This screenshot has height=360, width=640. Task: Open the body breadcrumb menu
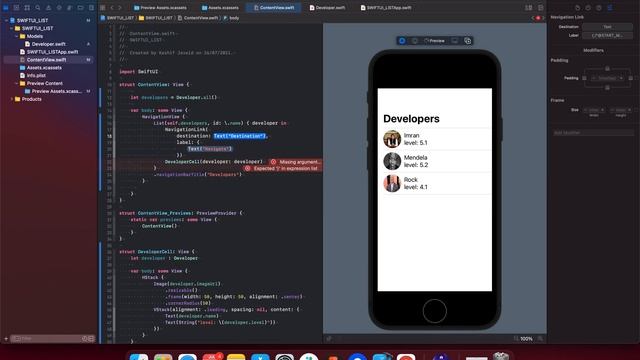pyautogui.click(x=231, y=18)
